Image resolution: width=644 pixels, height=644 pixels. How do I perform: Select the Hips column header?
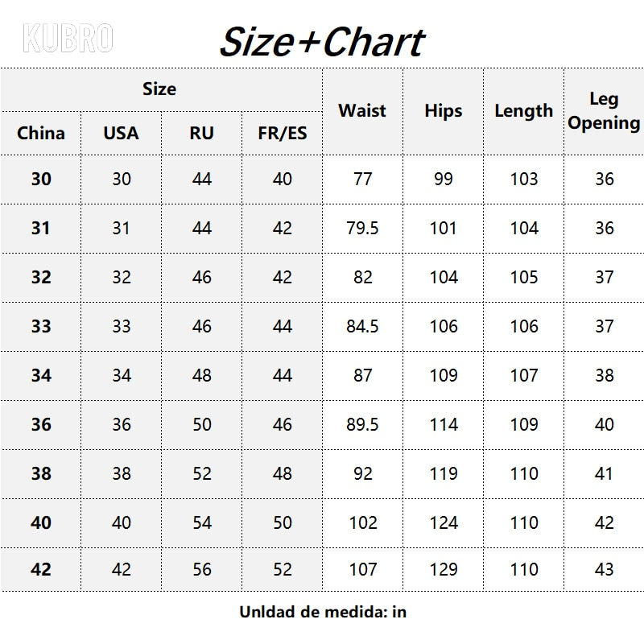444,111
